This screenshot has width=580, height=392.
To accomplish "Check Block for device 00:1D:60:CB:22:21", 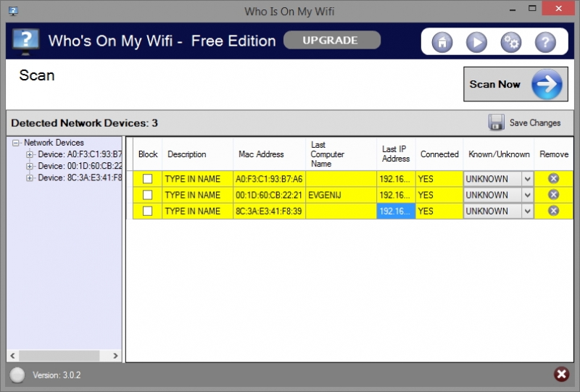I will (x=148, y=195).
